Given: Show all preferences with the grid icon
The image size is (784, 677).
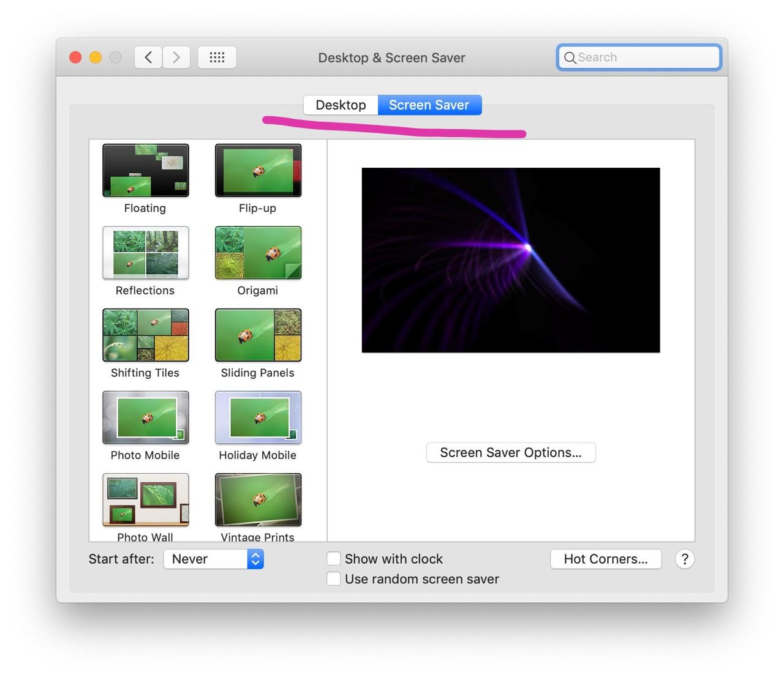Looking at the screenshot, I should (217, 58).
